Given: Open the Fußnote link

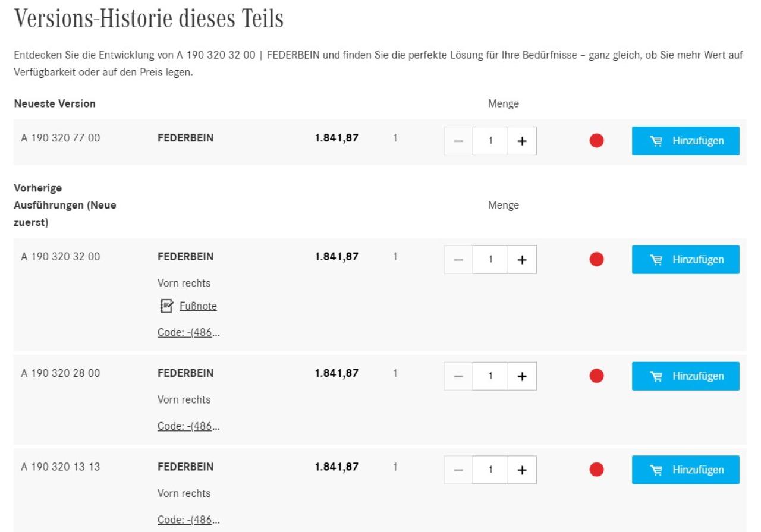Looking at the screenshot, I should point(198,306).
